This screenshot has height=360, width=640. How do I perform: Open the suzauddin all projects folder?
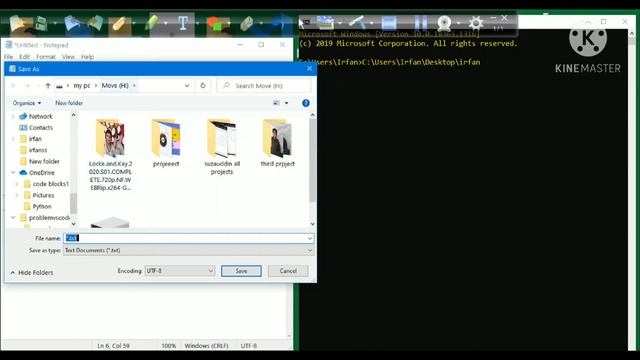(x=222, y=147)
